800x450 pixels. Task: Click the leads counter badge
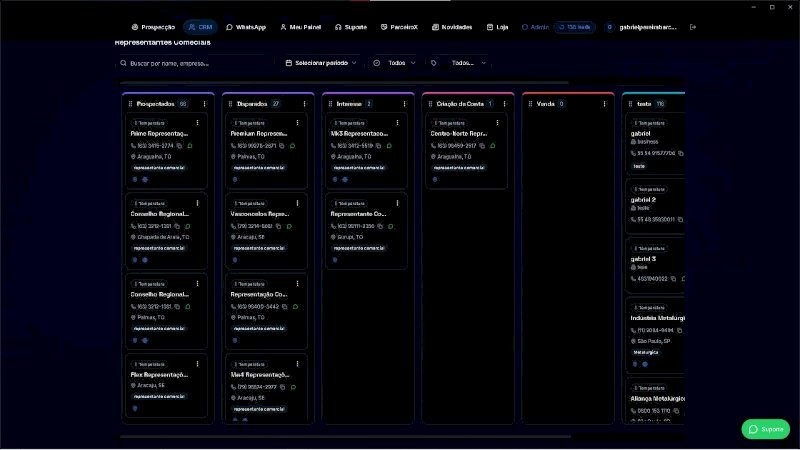click(574, 27)
